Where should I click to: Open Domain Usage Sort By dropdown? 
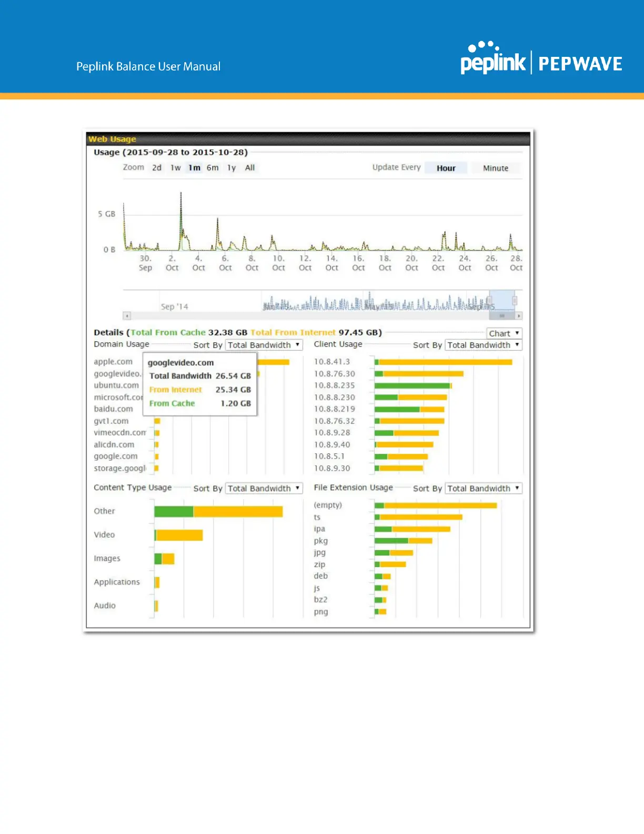(264, 345)
